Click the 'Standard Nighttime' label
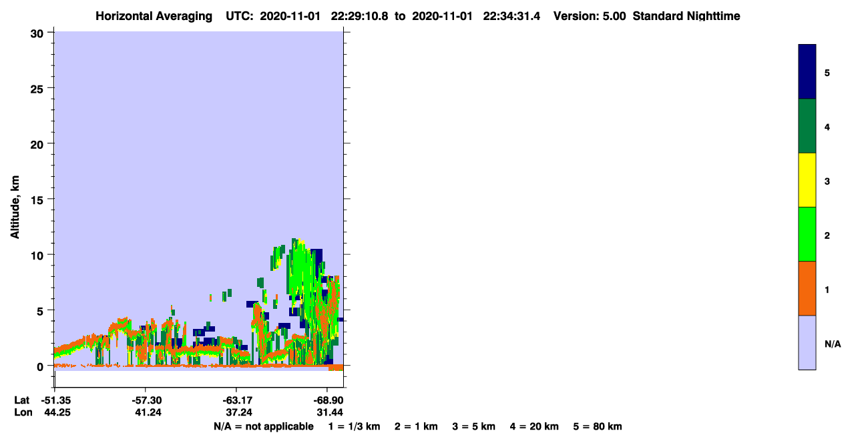This screenshot has width=868, height=445. [x=686, y=16]
